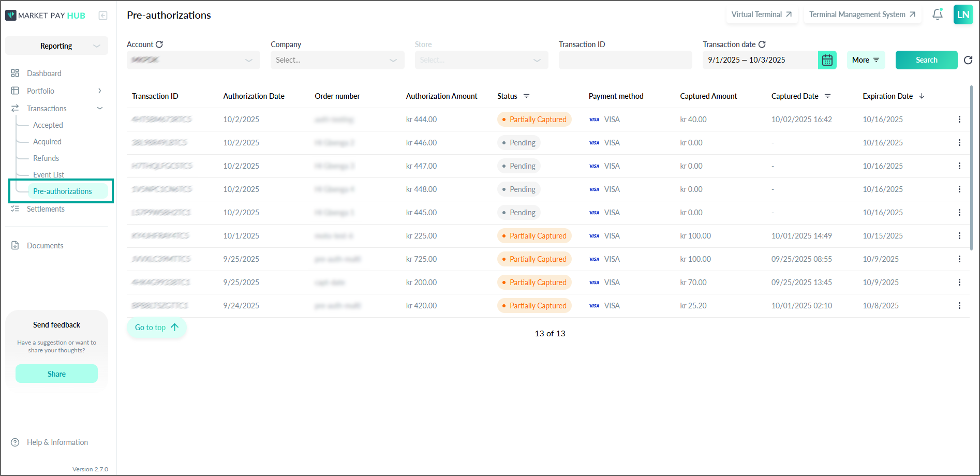This screenshot has height=476, width=980.
Task: Open the LN user avatar menu
Action: tap(963, 14)
